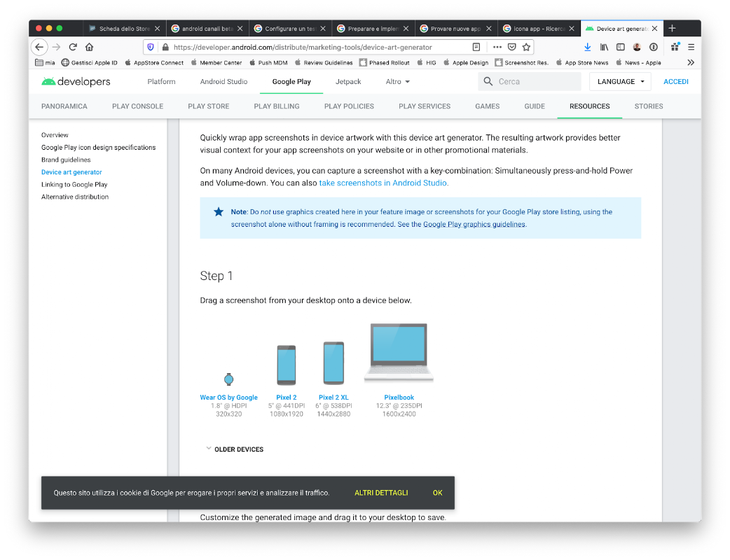The width and height of the screenshot is (730, 560).
Task: Open the Android Studio navigation item
Action: 223,81
